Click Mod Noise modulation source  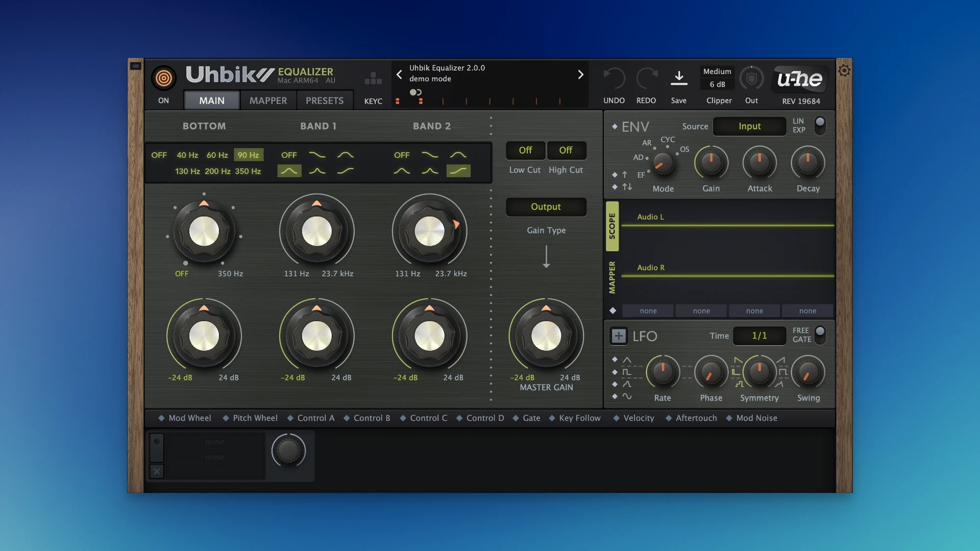tap(751, 418)
